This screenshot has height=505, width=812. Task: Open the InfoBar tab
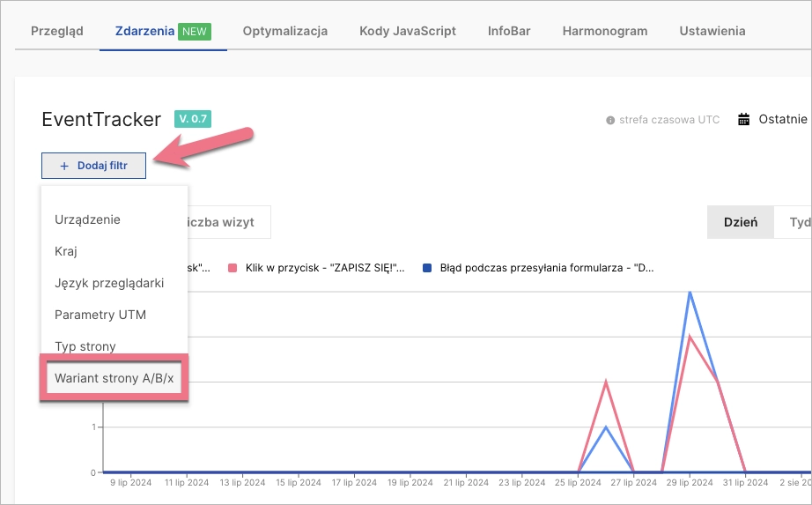[509, 31]
